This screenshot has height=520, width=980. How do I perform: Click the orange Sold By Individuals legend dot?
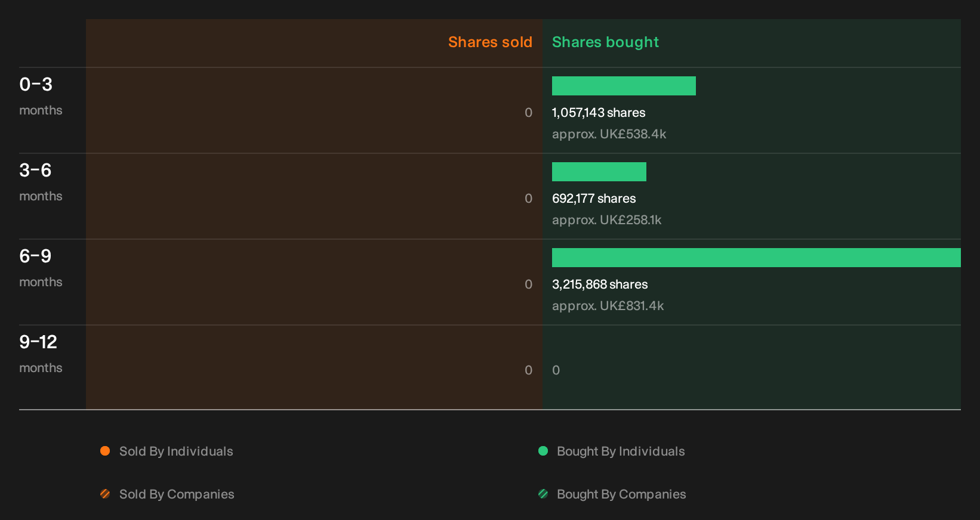pos(105,451)
